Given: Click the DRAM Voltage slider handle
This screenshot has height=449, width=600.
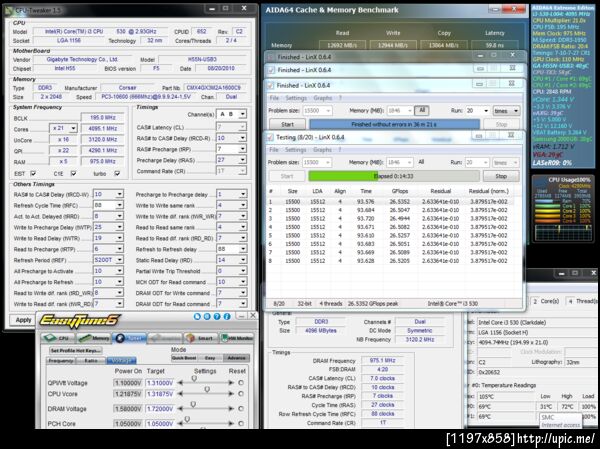Looking at the screenshot, I should click(x=193, y=404).
